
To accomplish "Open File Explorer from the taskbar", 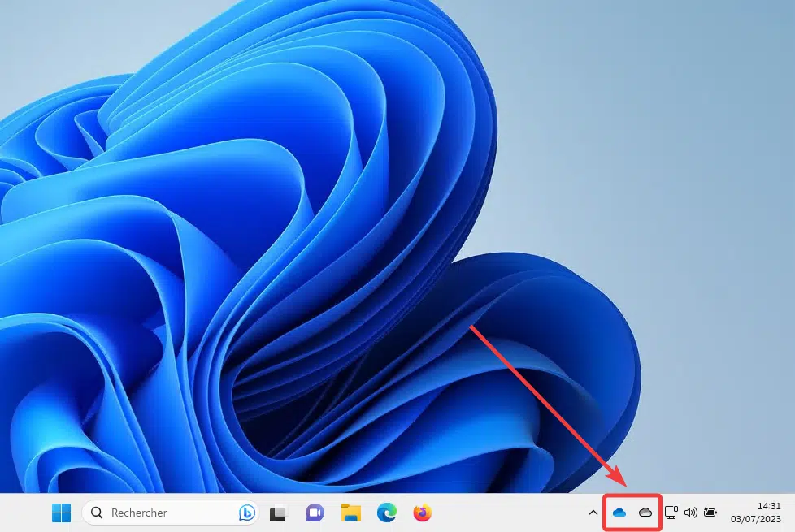I will 351,513.
